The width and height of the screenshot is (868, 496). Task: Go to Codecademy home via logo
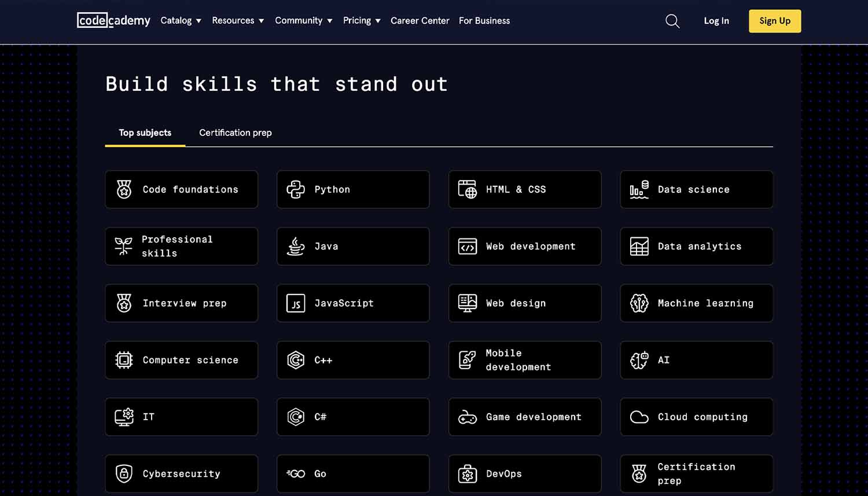pyautogui.click(x=113, y=20)
